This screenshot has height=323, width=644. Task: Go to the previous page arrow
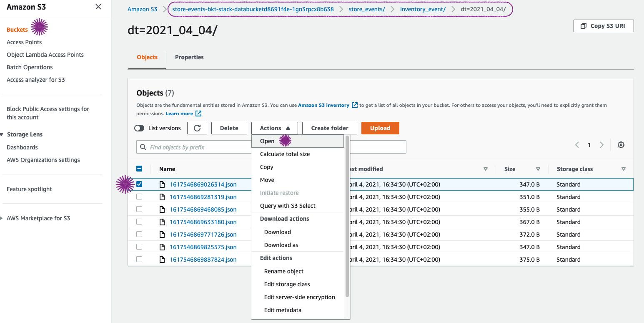pyautogui.click(x=577, y=145)
